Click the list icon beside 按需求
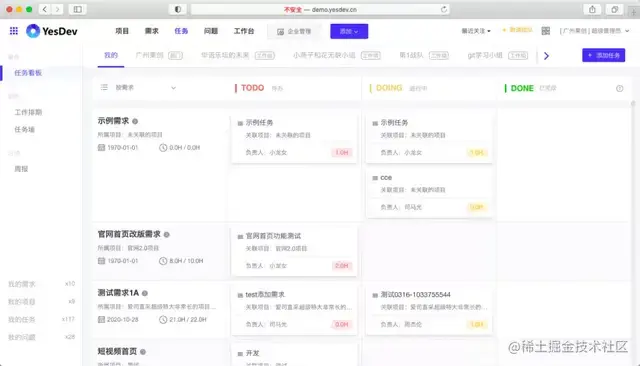 (x=104, y=87)
